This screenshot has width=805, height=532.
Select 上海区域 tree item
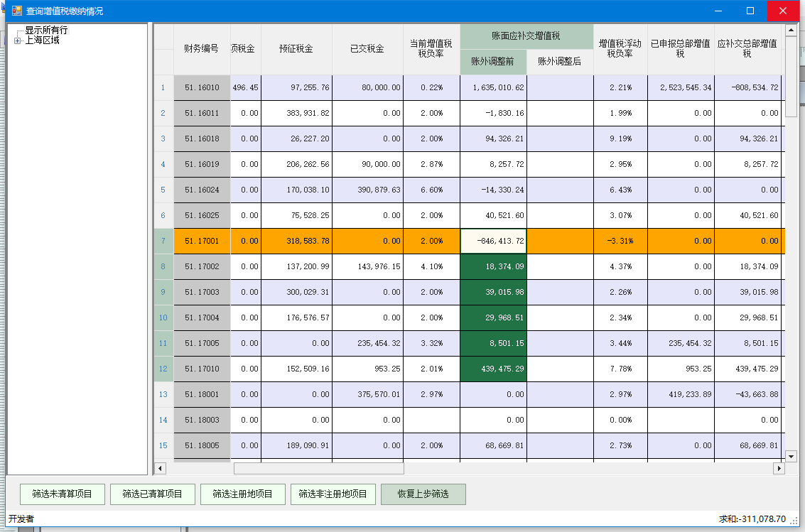click(42, 40)
